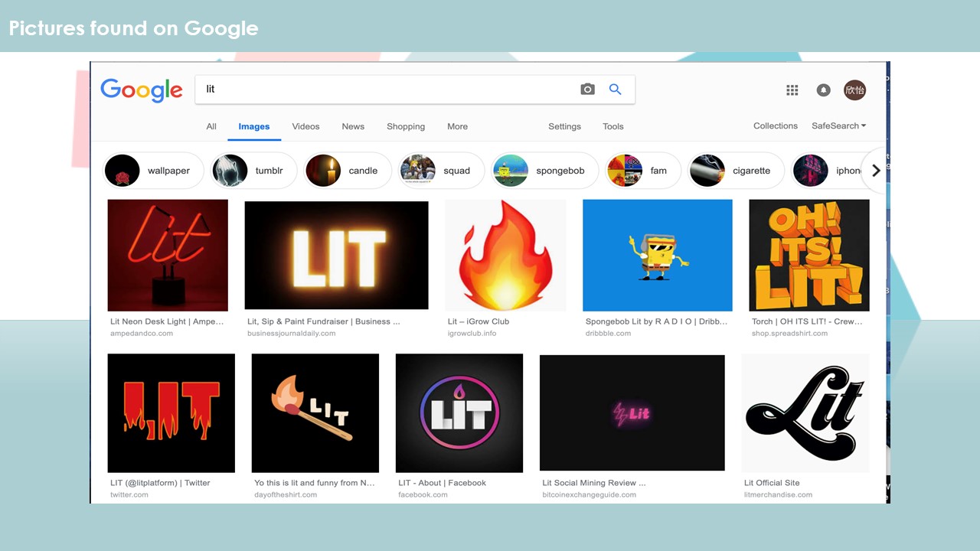The image size is (980, 551).
Task: Open the black script Lit logo image
Action: (x=805, y=412)
